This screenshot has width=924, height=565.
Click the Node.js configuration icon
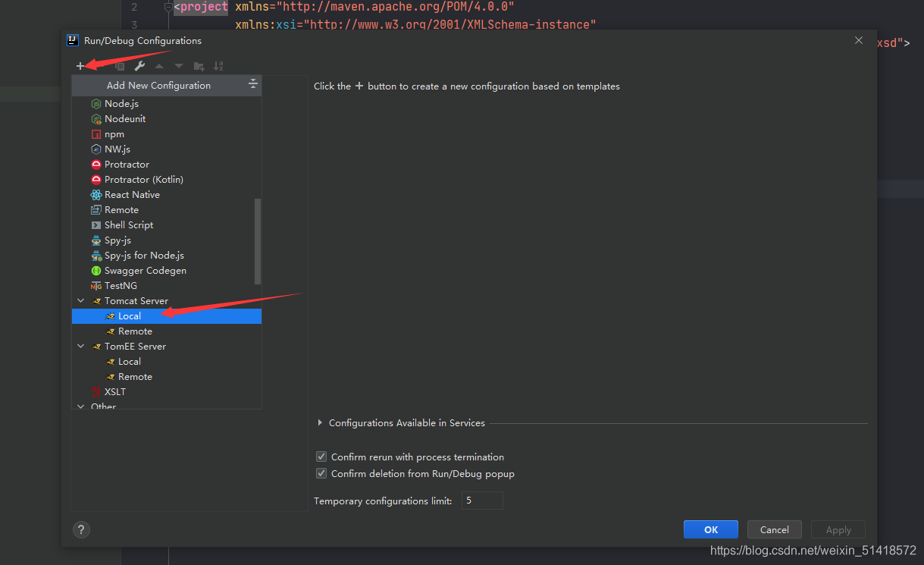(x=96, y=104)
